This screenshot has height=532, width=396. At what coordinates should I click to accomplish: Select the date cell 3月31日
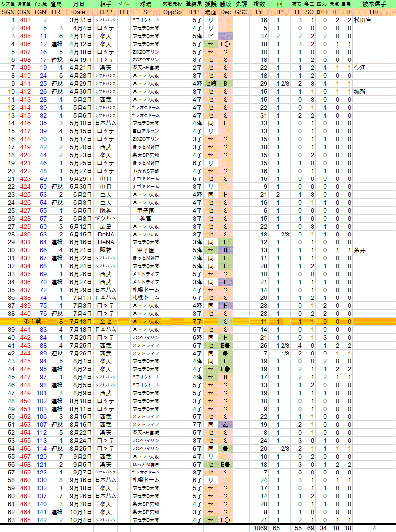coord(79,20)
